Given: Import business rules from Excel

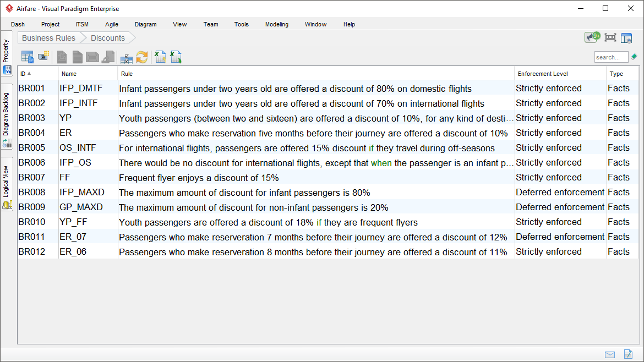Looking at the screenshot, I should [x=159, y=57].
